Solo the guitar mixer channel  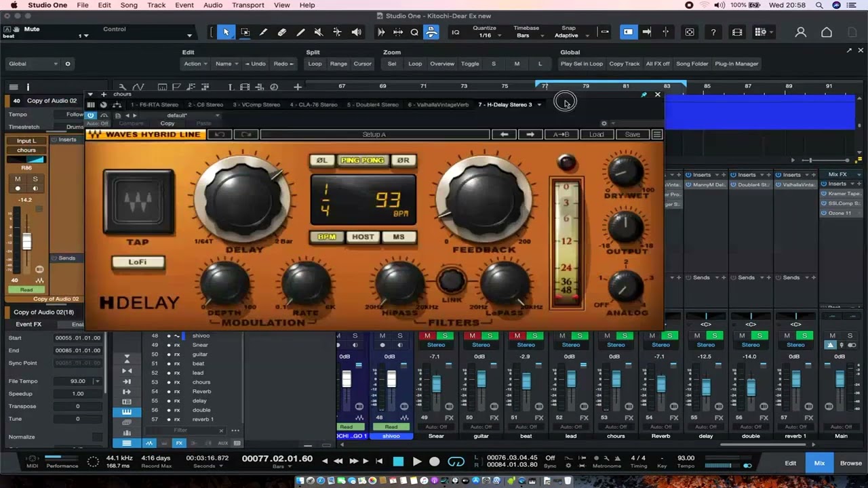coord(490,336)
